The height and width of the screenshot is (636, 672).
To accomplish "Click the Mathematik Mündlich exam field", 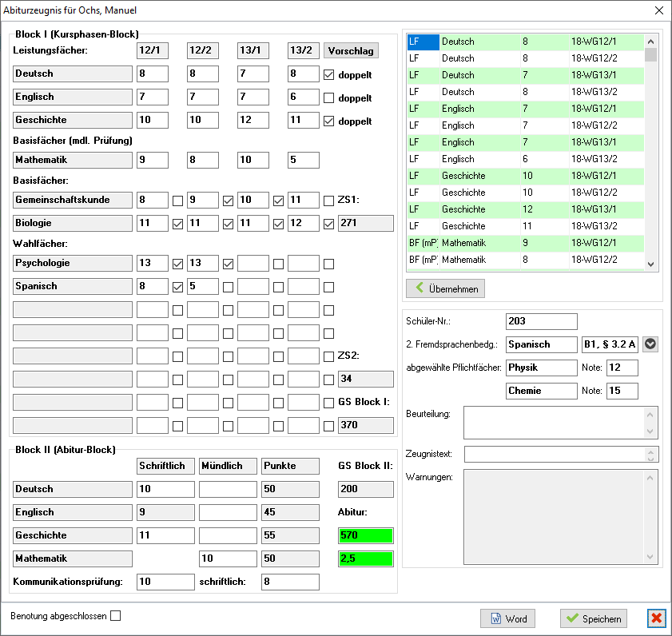I will click(228, 558).
